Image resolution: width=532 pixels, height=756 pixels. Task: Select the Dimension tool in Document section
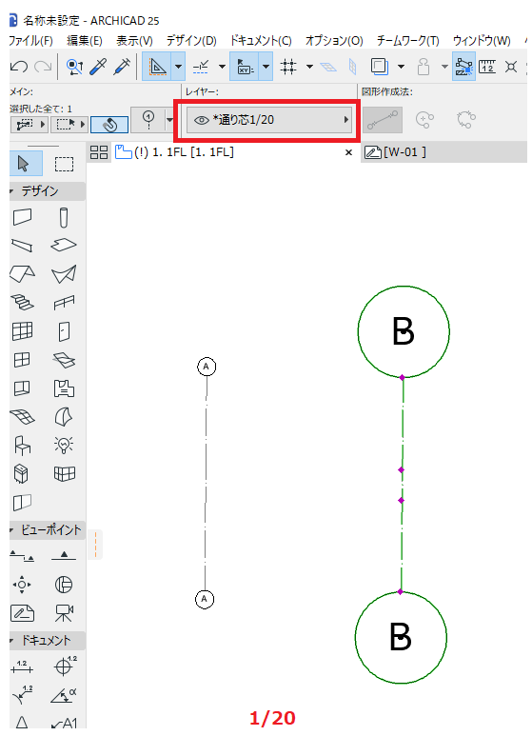tap(22, 666)
